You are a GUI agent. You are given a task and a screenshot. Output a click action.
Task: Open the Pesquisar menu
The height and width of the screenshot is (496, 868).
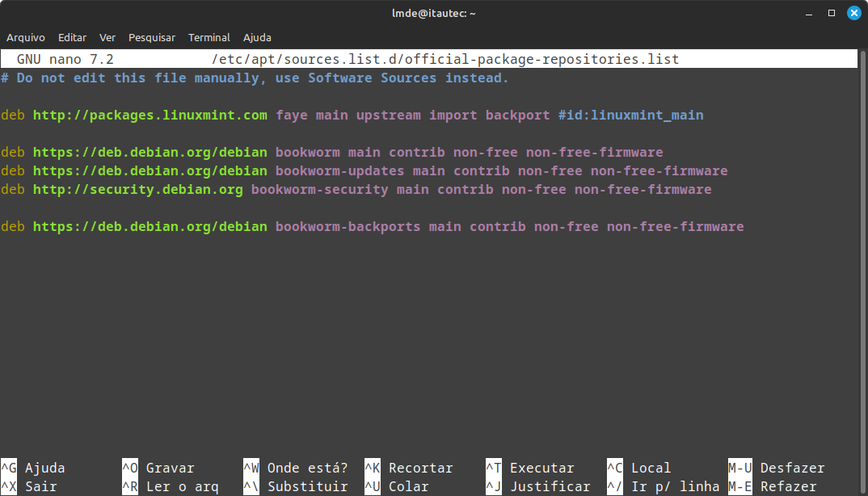coord(152,38)
